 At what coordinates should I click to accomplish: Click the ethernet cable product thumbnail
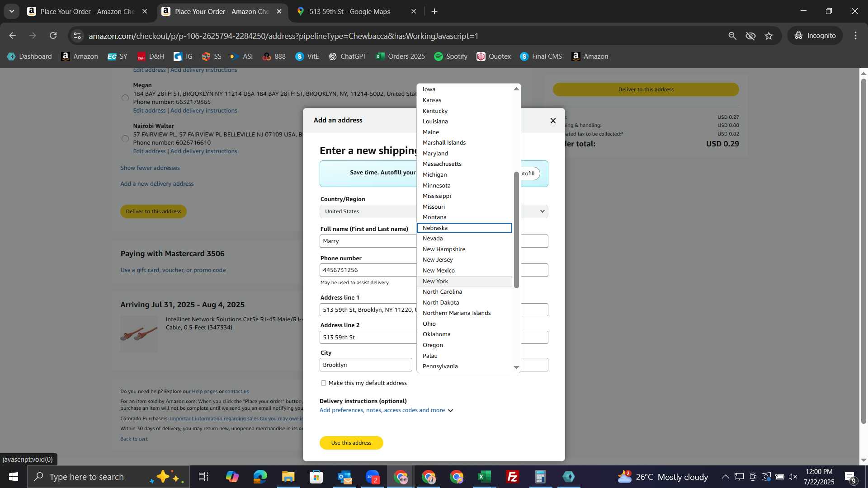[x=139, y=334]
